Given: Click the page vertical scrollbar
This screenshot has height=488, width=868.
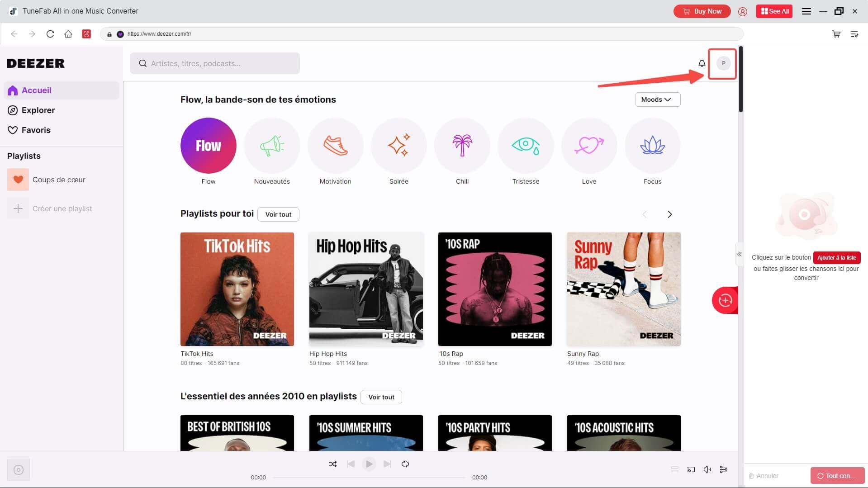Looking at the screenshot, I should point(741,79).
